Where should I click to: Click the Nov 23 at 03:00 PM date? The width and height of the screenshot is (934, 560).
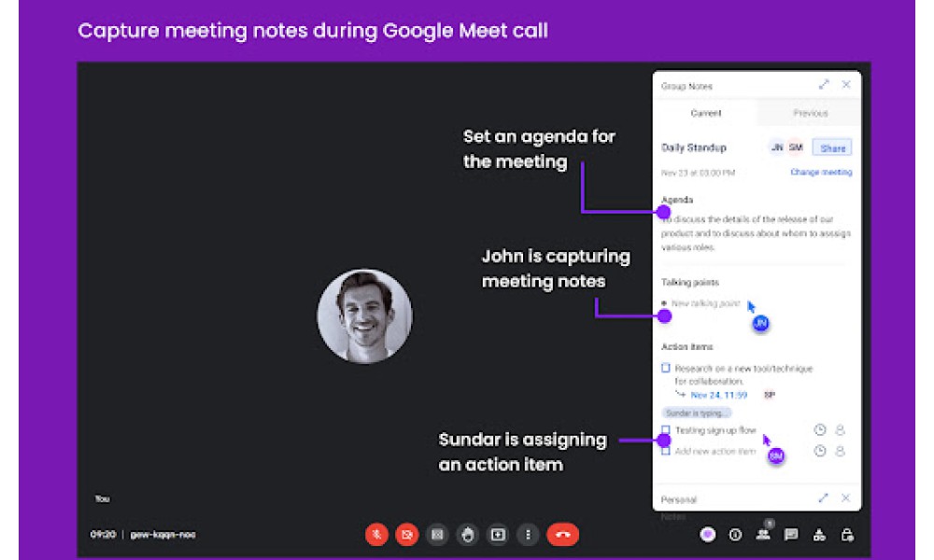(698, 173)
